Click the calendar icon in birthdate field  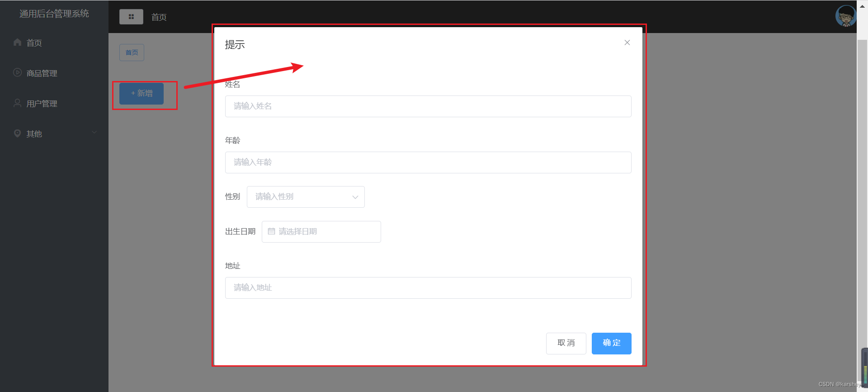[271, 231]
